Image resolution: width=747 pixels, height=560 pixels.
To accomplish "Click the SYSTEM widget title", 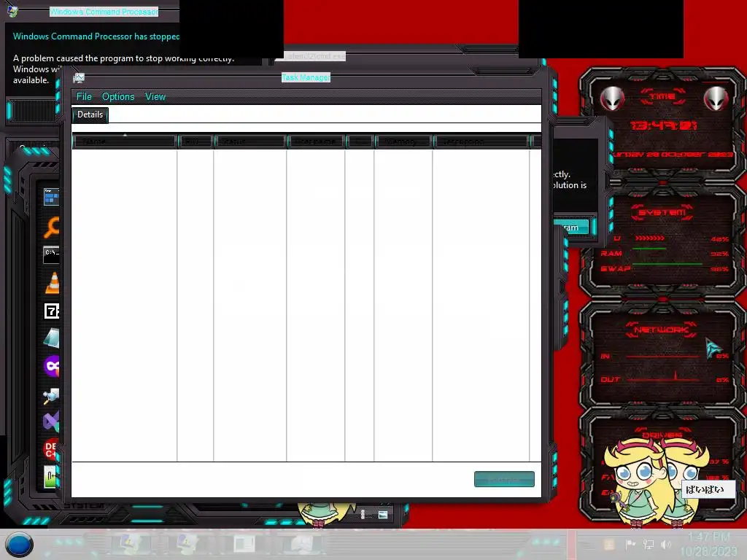I will point(662,212).
